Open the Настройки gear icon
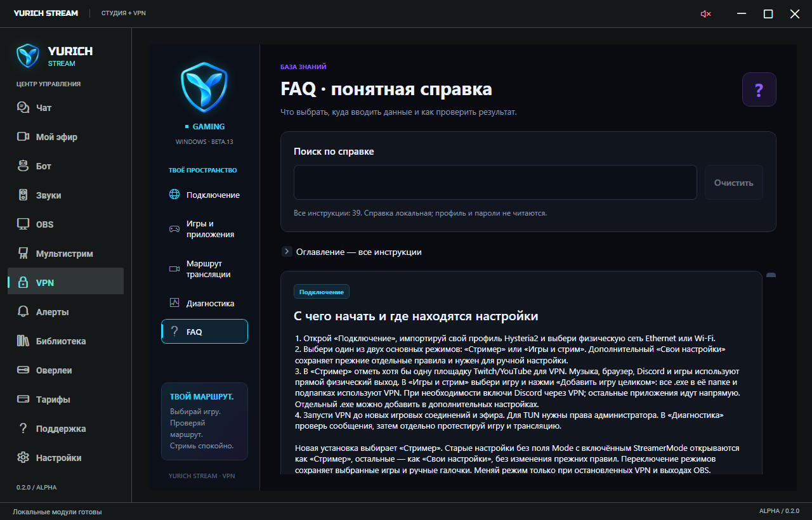The width and height of the screenshot is (812, 520). click(x=23, y=458)
